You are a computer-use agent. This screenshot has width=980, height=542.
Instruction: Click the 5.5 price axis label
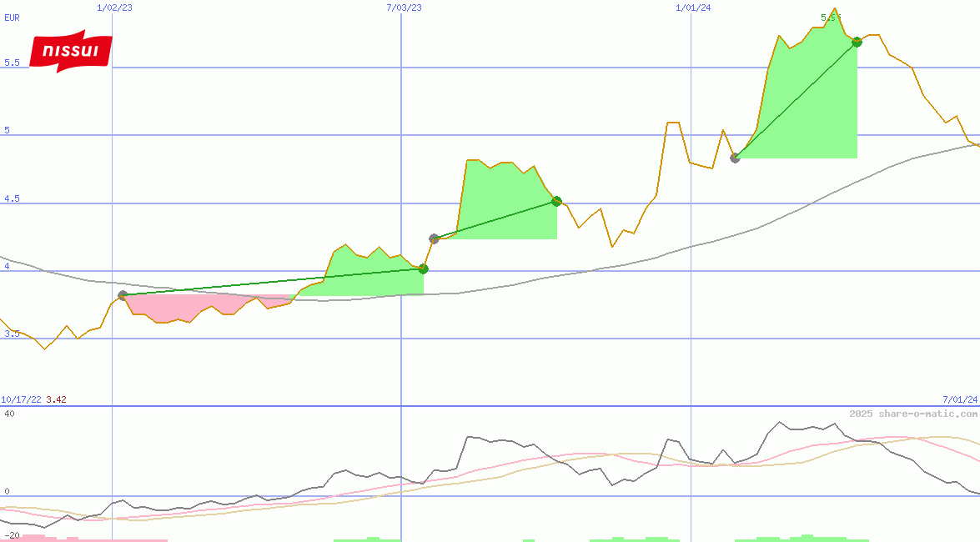tap(12, 63)
